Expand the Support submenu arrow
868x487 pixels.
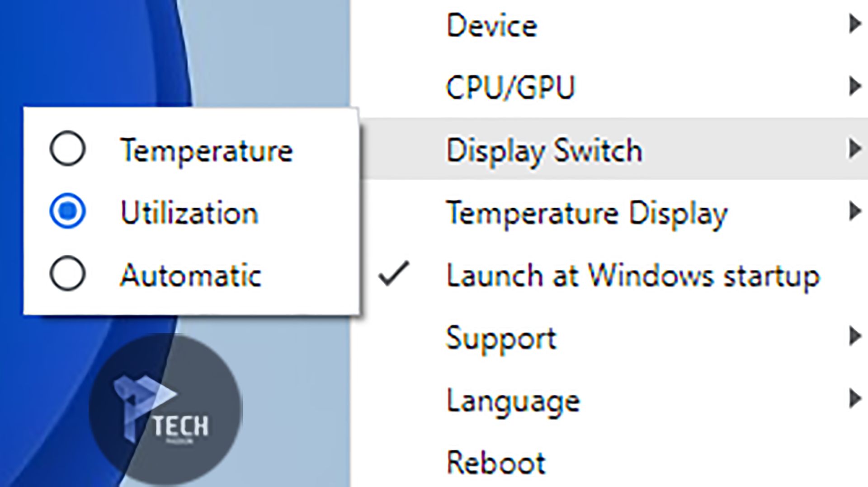(854, 336)
